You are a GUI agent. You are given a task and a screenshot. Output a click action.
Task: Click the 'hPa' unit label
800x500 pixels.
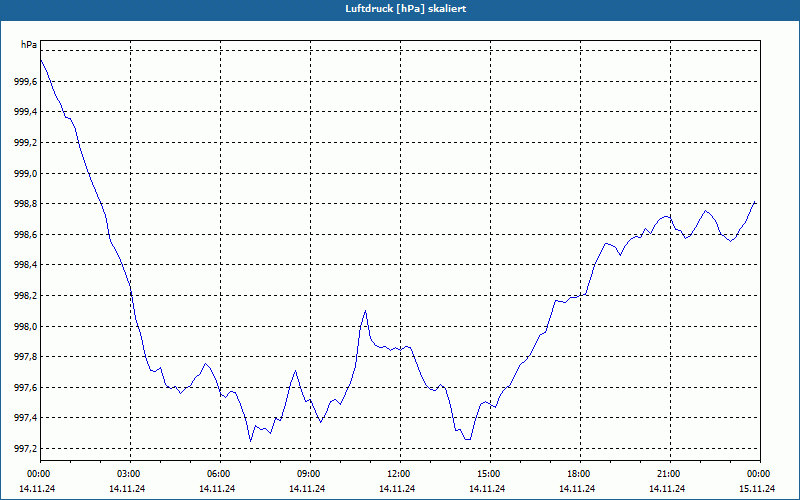29,45
